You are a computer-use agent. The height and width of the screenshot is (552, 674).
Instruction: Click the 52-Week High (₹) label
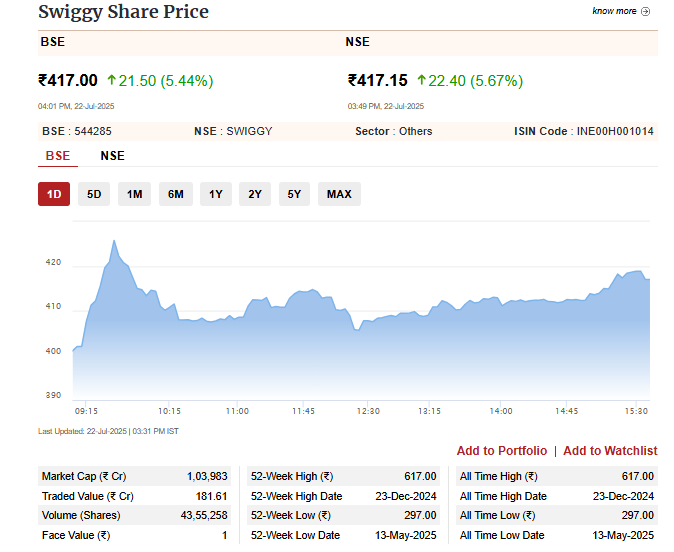(292, 476)
